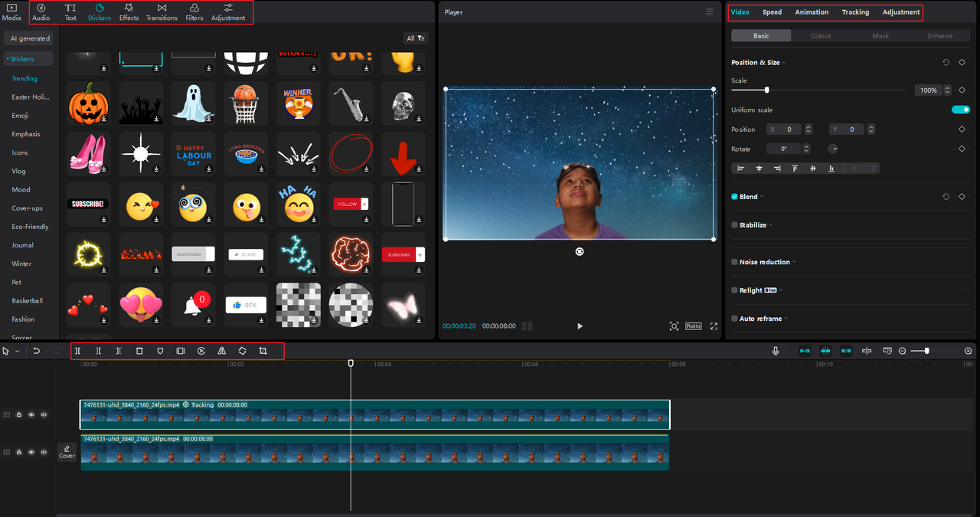Select the Crop tool icon

263,351
